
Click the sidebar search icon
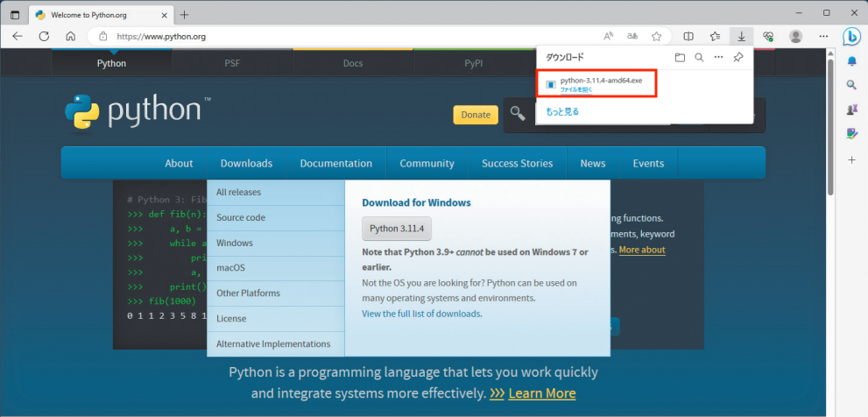(852, 85)
